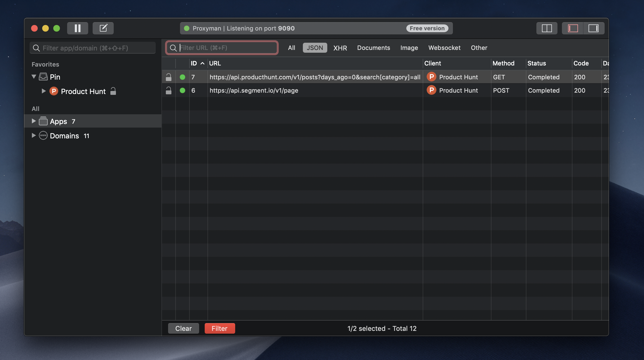Pause traffic recording with the pause icon
This screenshot has height=360, width=644.
coord(78,28)
